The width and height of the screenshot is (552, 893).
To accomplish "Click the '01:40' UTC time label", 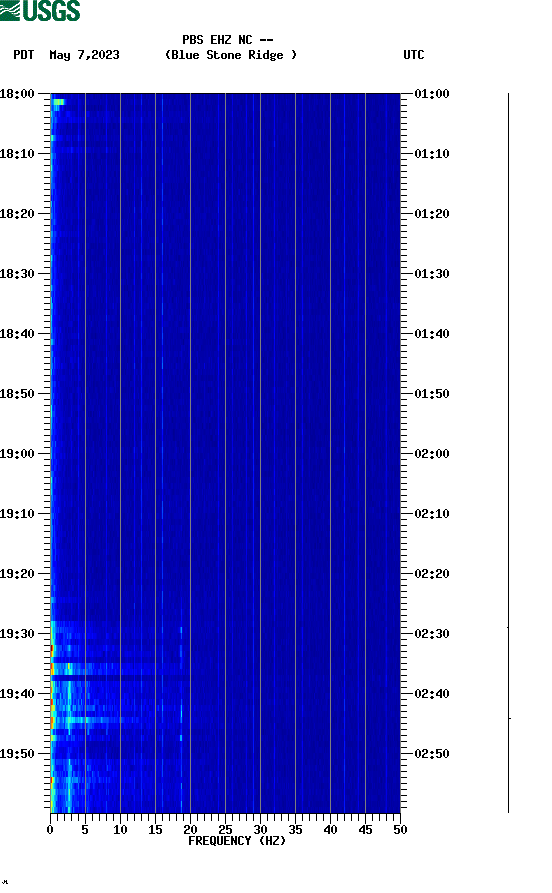I will click(x=432, y=334).
